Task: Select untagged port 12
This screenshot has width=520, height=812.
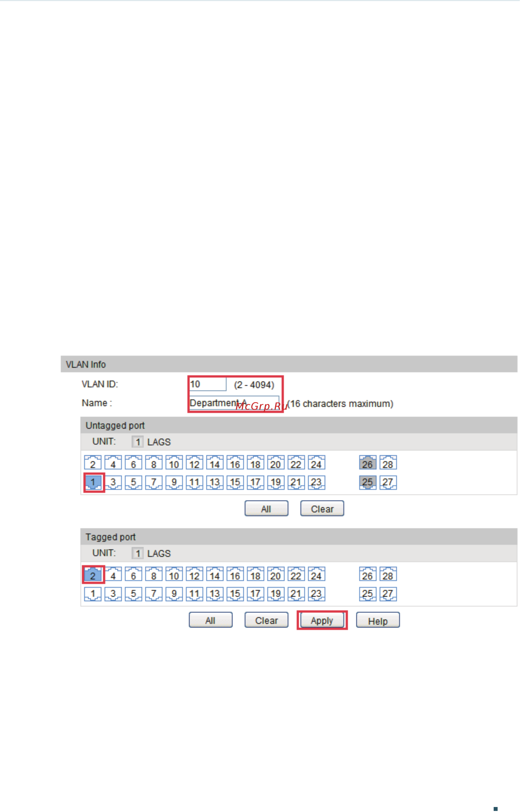Action: point(194,462)
